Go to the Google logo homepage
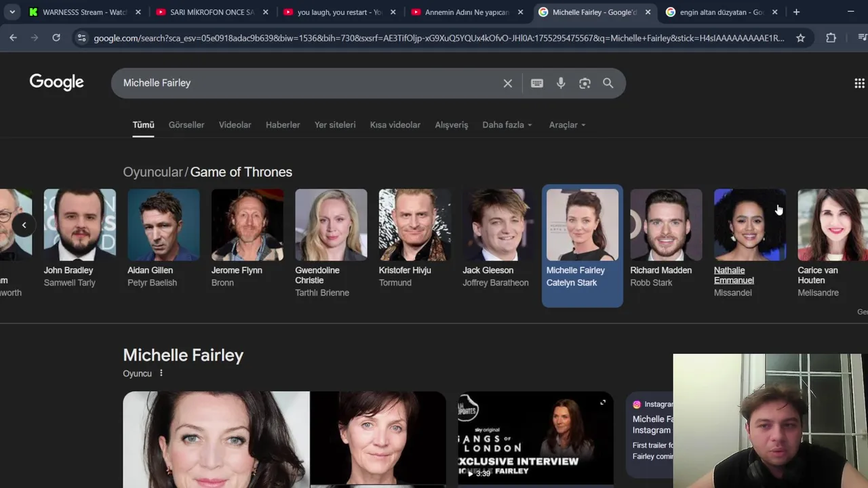 coord(57,83)
